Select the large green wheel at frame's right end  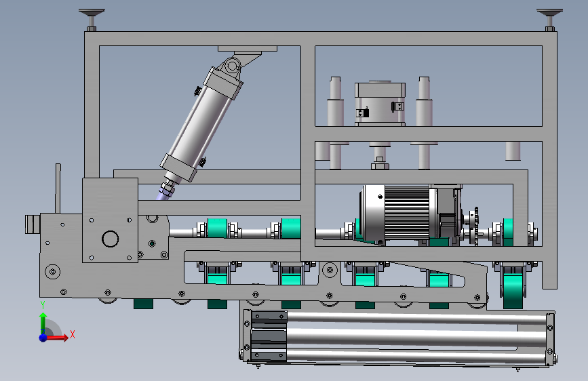click(513, 291)
